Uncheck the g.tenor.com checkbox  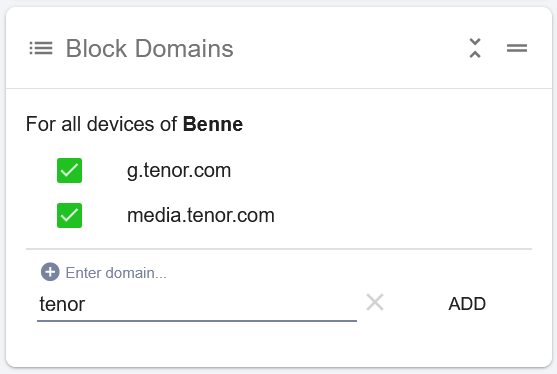tap(69, 170)
